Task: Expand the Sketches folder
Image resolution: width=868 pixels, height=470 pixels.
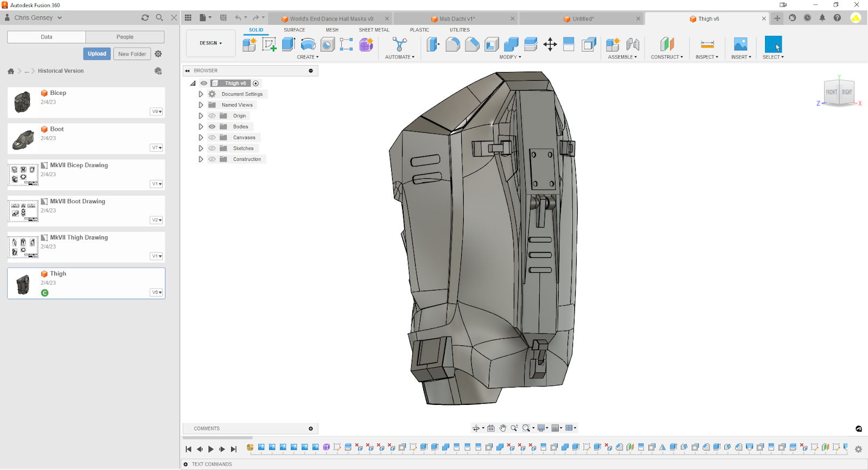Action: point(201,149)
